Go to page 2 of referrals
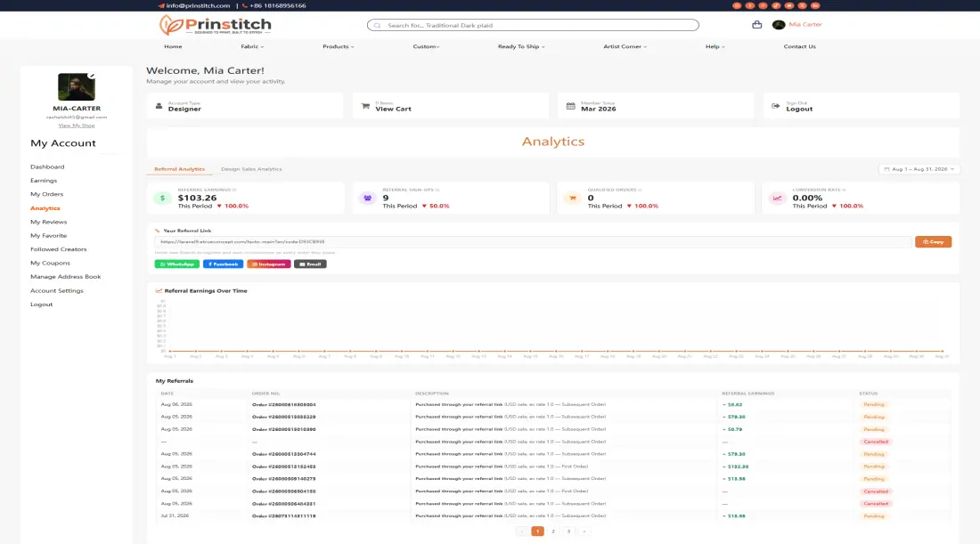Screen dimensions: 980x544 coord(553,532)
